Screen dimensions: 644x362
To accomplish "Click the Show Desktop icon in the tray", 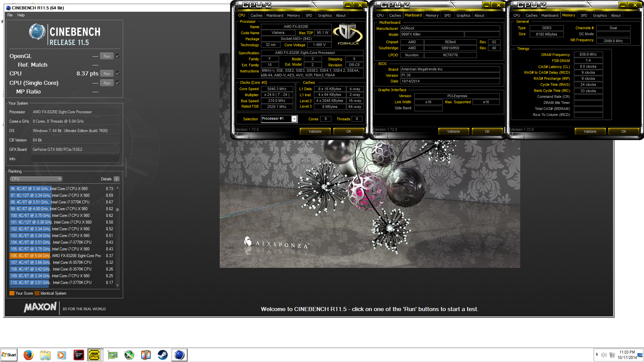I will [640, 355].
